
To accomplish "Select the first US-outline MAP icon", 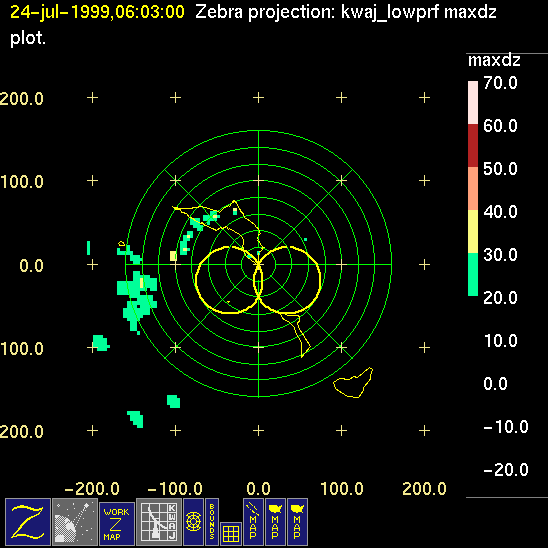I will tap(275, 522).
